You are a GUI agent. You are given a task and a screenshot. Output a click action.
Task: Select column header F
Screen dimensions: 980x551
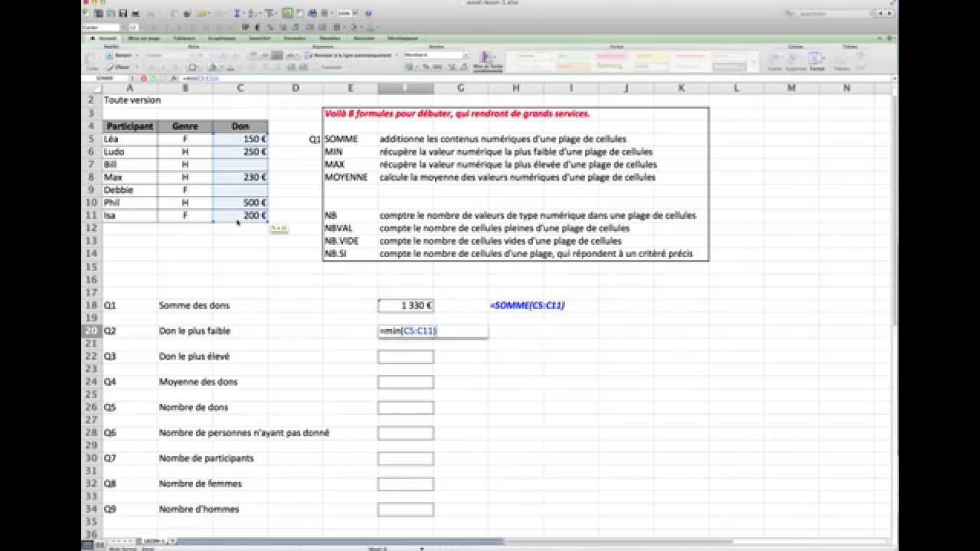click(x=406, y=88)
